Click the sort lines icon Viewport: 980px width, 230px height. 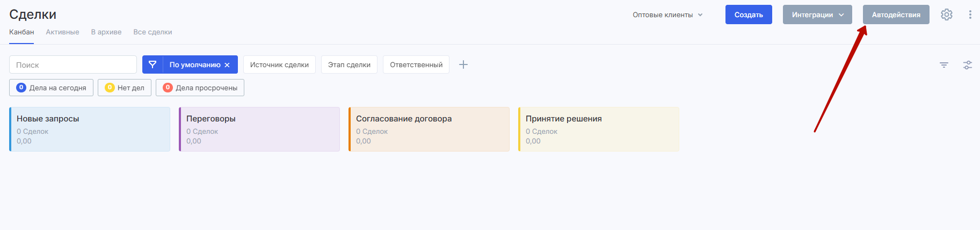(943, 65)
